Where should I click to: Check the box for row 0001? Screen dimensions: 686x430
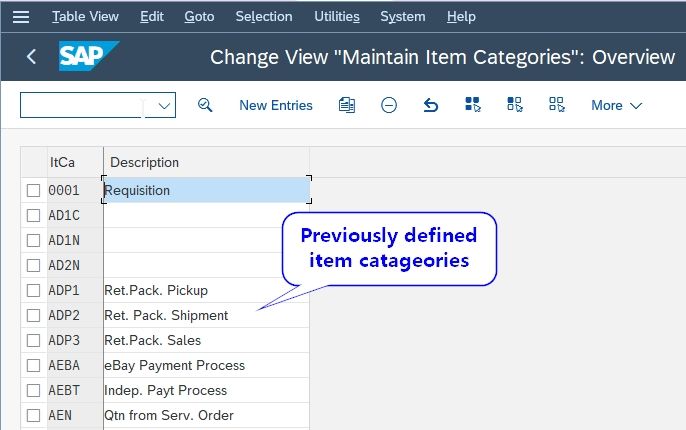(x=33, y=190)
